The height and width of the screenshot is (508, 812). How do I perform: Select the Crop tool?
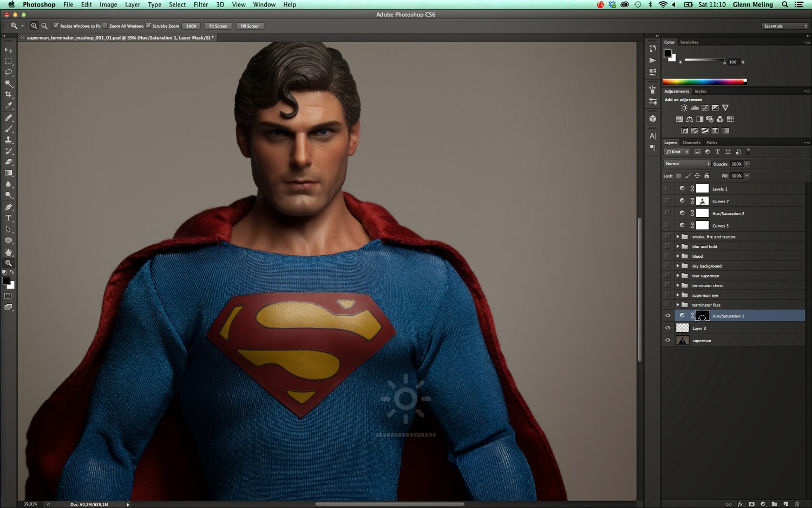click(x=9, y=95)
